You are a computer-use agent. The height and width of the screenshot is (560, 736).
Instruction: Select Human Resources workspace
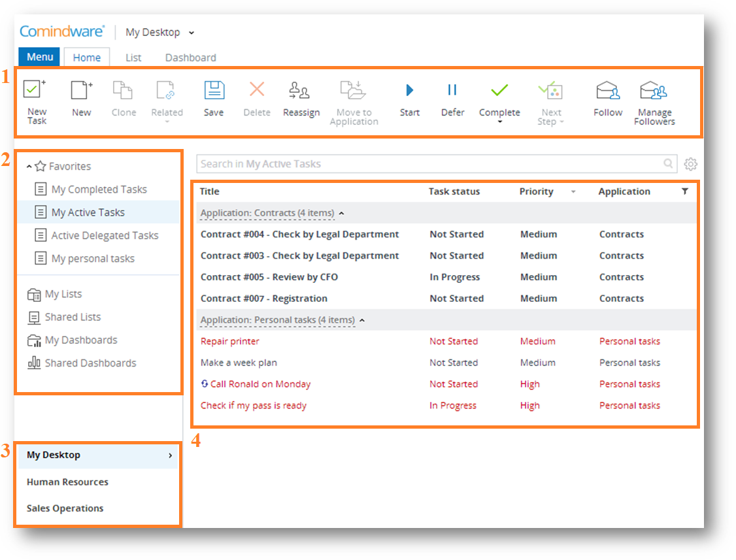(67, 482)
